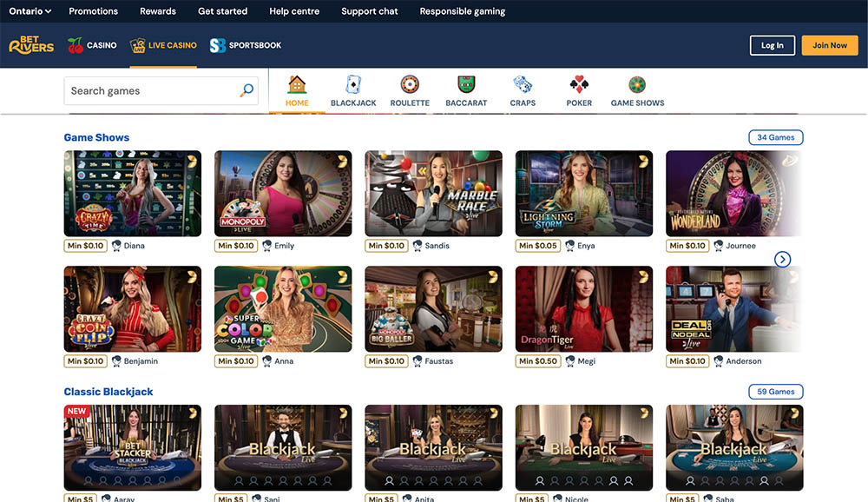
Task: View all 34 Games in Game Shows
Action: click(x=775, y=137)
